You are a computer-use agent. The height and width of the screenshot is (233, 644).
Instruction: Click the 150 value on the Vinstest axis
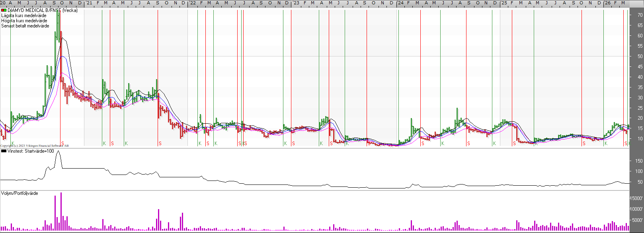pos(639,161)
